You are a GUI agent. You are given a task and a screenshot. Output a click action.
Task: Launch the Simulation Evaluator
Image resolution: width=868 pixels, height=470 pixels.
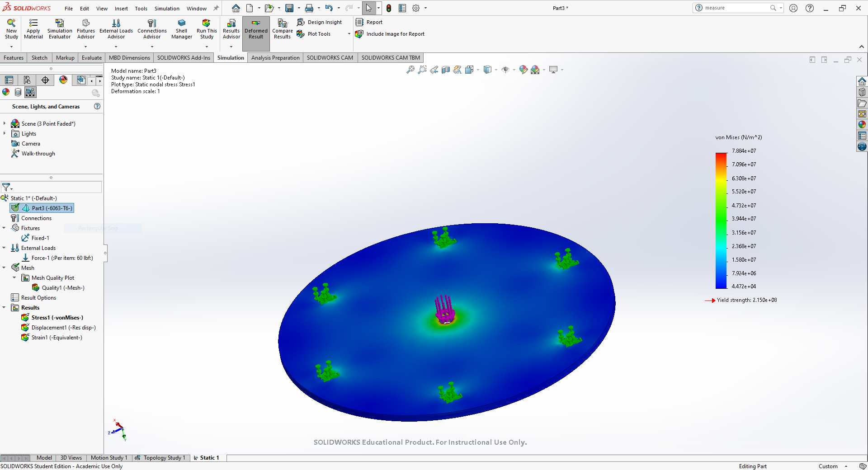point(60,29)
